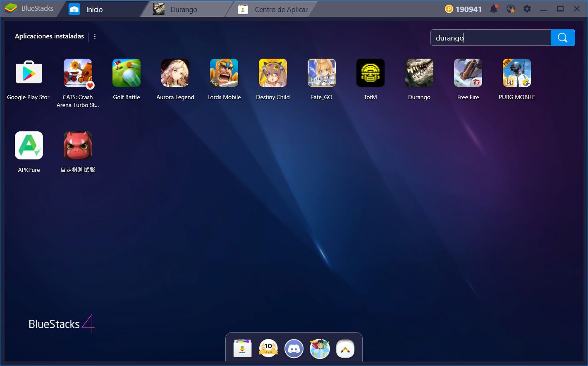Click the search magnifier button

click(x=563, y=38)
